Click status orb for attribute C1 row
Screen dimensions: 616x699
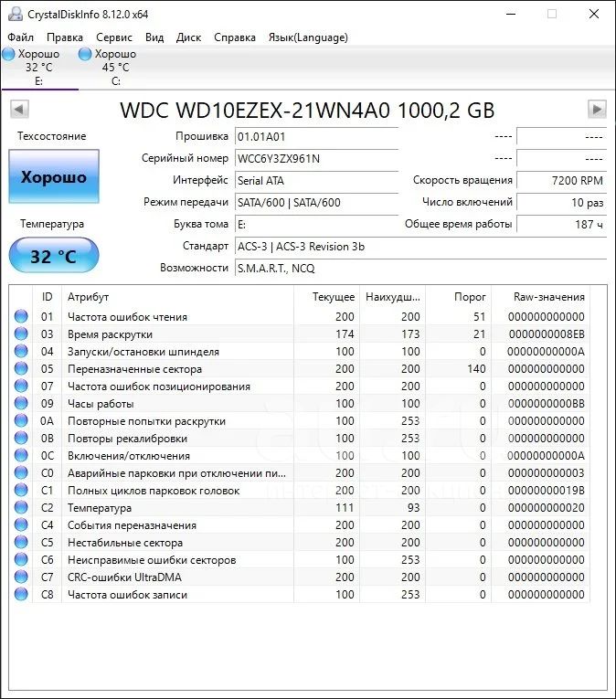(x=21, y=491)
